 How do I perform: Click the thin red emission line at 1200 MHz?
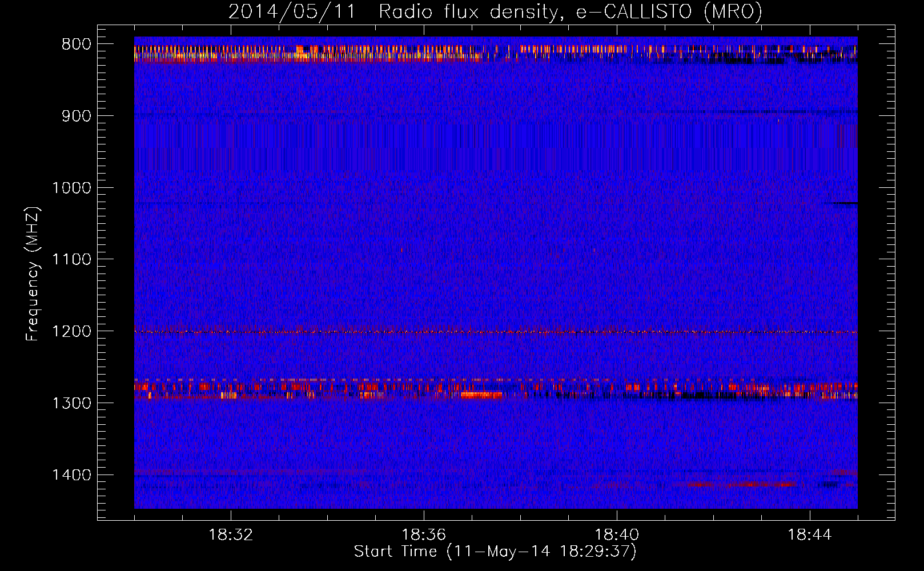coord(496,332)
